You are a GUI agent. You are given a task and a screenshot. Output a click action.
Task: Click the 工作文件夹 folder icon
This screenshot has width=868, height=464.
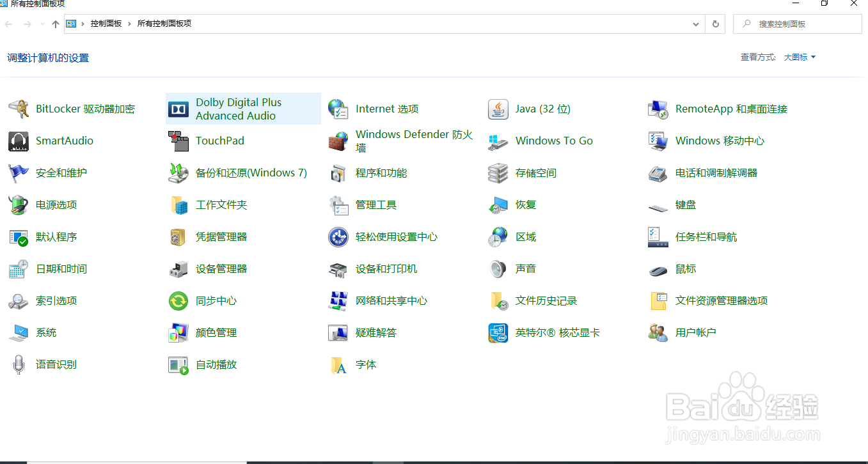178,205
